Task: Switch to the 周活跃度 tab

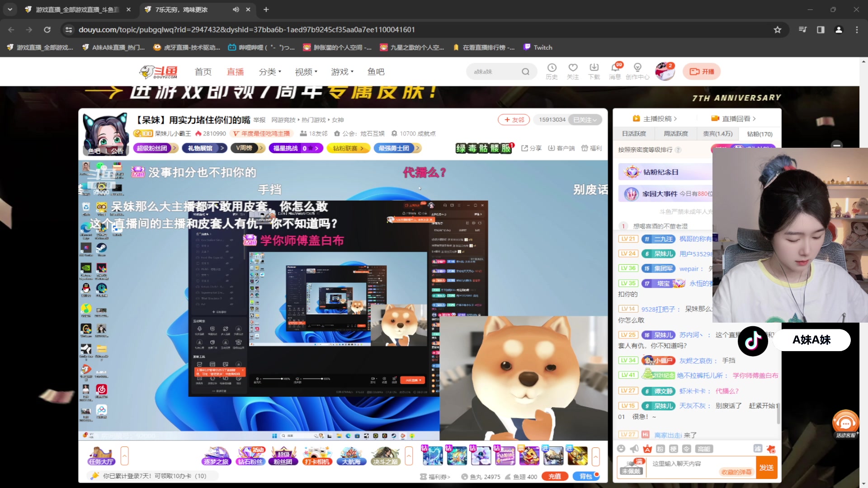Action: (675, 134)
